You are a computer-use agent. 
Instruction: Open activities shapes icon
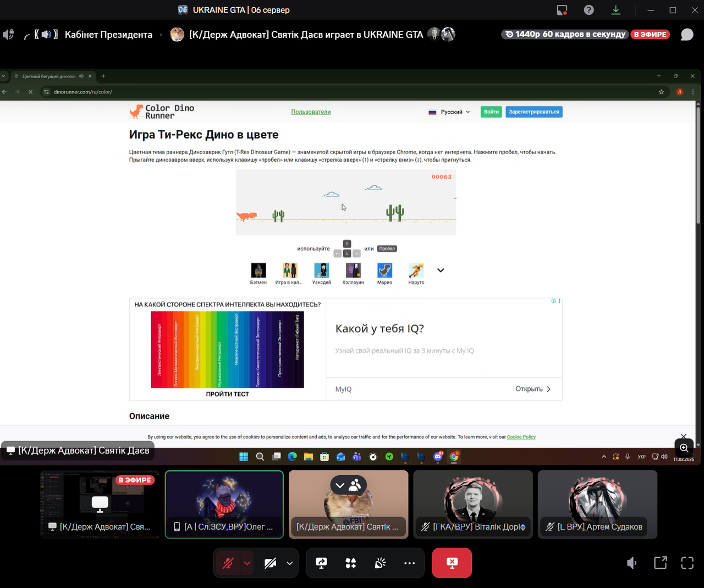[351, 563]
